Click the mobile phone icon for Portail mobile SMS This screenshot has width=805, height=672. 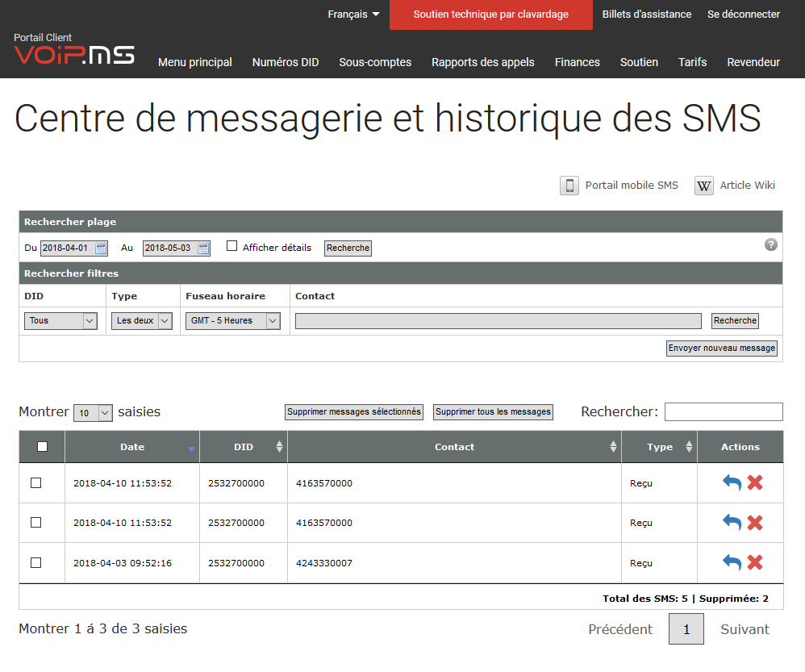pos(569,185)
